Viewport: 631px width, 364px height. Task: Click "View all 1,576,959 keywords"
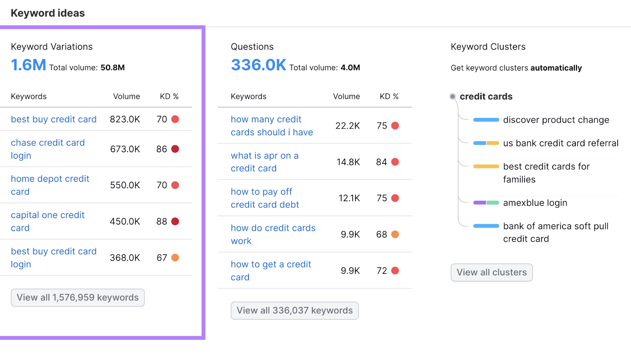click(77, 298)
